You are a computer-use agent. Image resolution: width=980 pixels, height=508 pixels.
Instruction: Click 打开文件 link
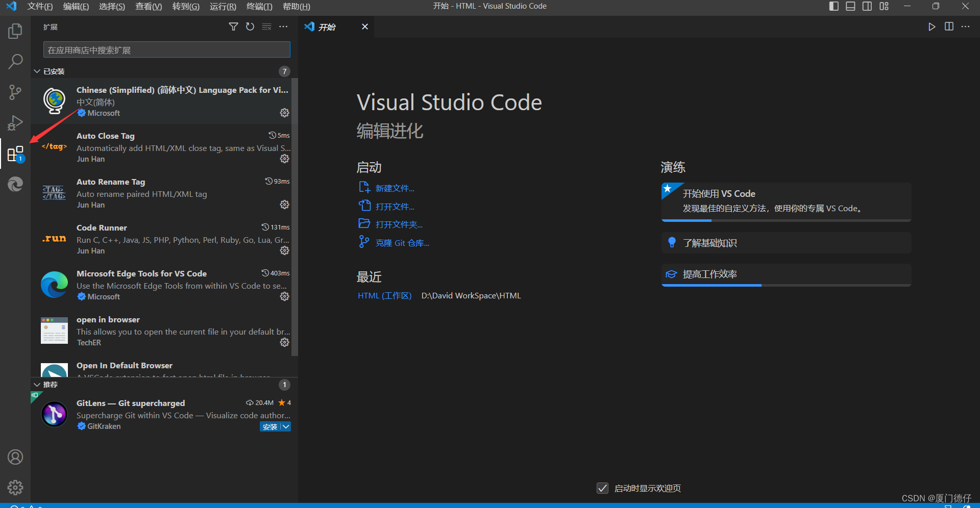pyautogui.click(x=395, y=207)
